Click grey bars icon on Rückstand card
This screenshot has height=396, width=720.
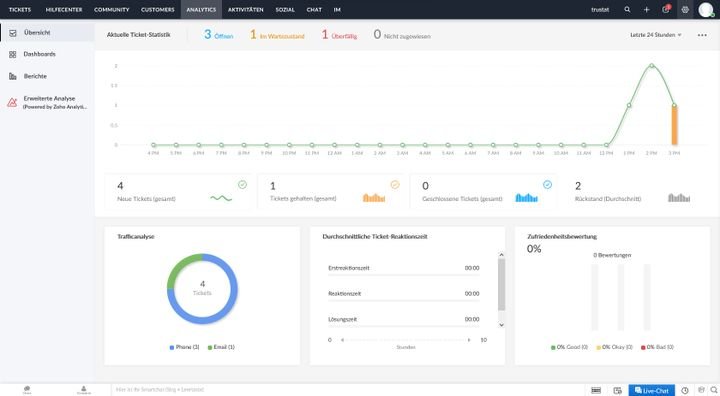[x=679, y=198]
